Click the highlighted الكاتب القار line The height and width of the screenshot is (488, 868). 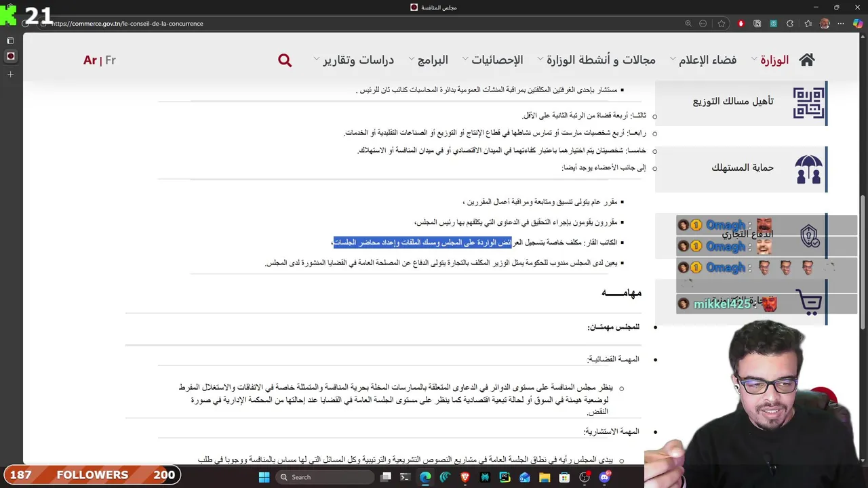(x=475, y=243)
